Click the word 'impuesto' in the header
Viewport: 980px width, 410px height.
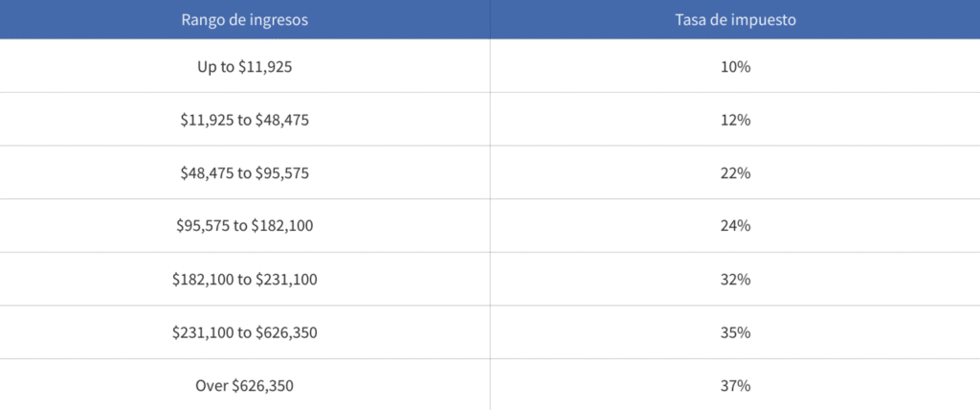pyautogui.click(x=762, y=19)
